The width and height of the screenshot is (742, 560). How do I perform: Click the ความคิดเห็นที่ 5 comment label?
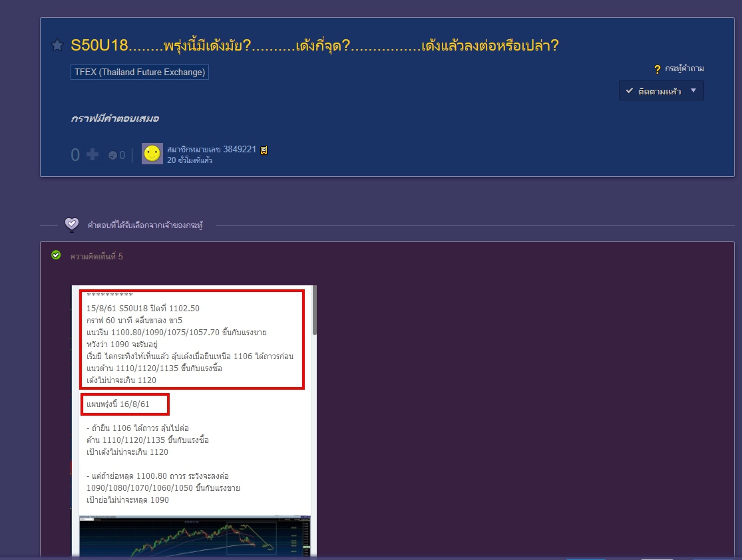click(96, 256)
